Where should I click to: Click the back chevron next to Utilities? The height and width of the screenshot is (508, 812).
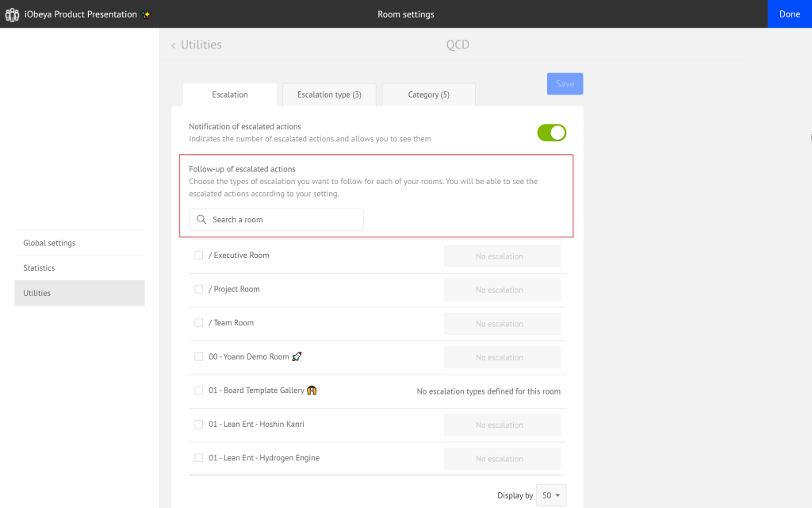pos(173,45)
